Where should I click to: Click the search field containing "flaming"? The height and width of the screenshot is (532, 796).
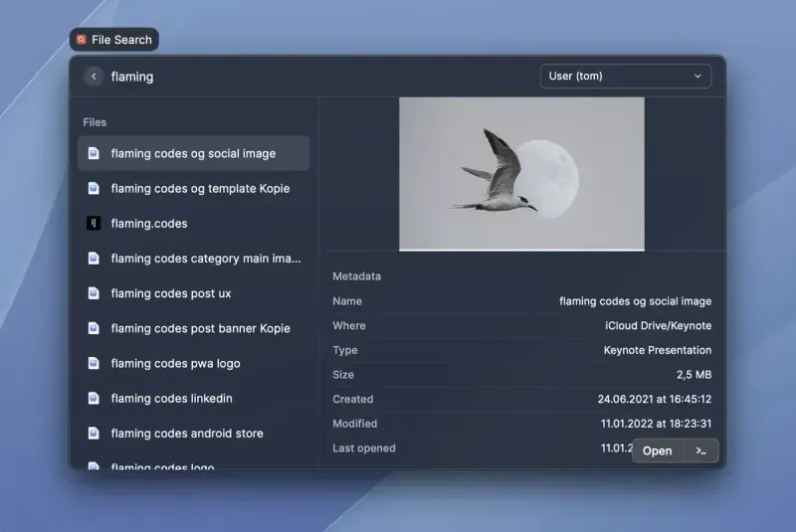tap(132, 77)
